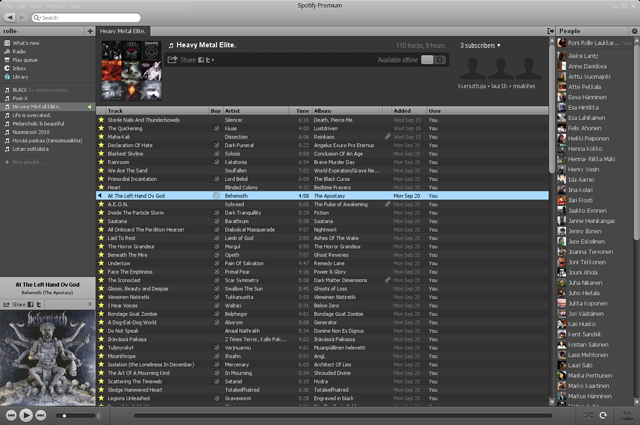The width and height of the screenshot is (640, 425).
Task: Open the File menu
Action: pos(9,6)
